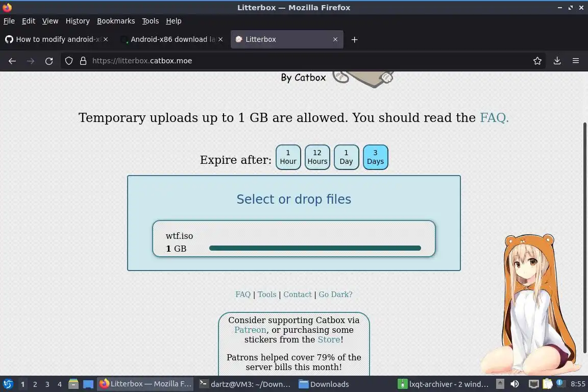
Task: Open the network monitor tray icon
Action: [533, 384]
